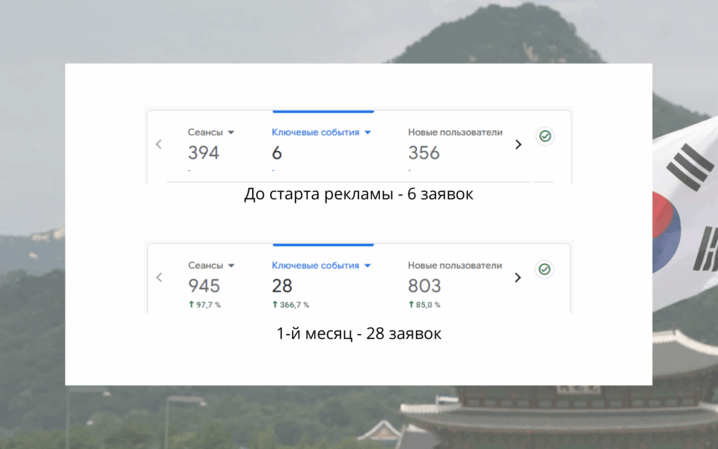Open the Ключевые события dropdown above 28
The width and height of the screenshot is (718, 449).
click(x=321, y=265)
